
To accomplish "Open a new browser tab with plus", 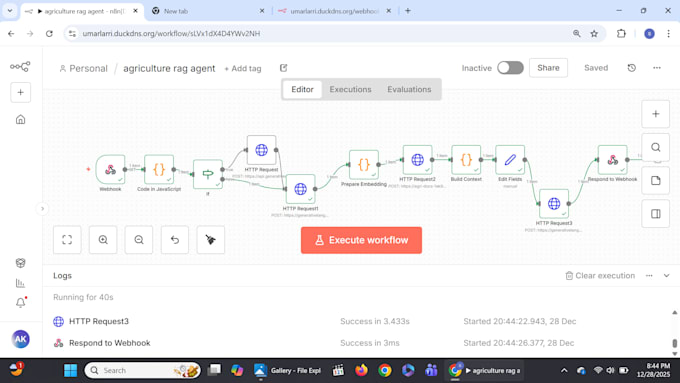I will click(408, 11).
